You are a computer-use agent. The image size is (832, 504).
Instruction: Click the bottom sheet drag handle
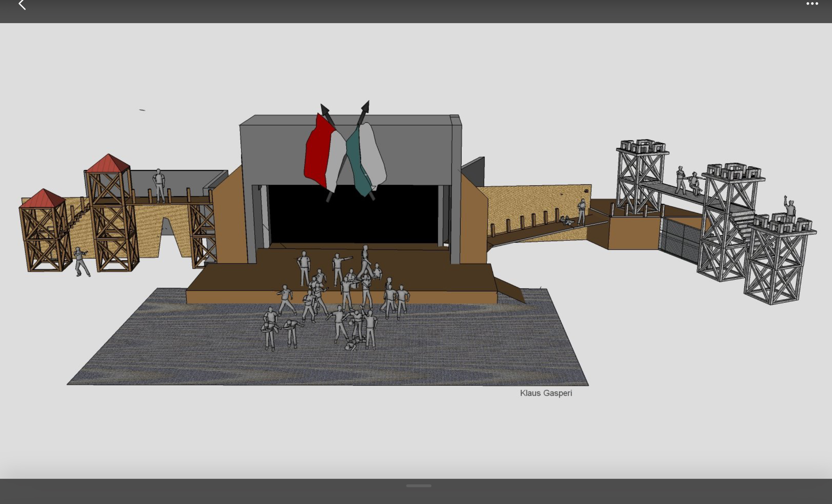(418, 486)
